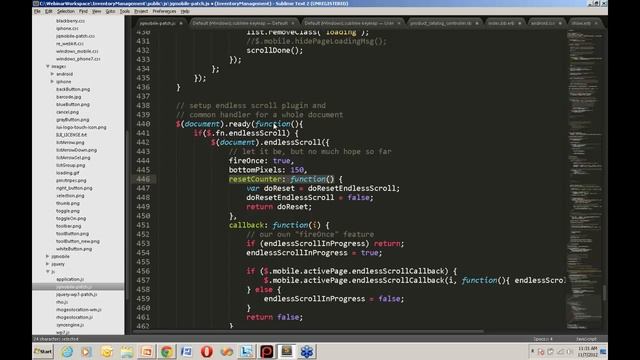640x360 pixels.
Task: Open Google Chrome from the taskbar
Action: click(167, 351)
